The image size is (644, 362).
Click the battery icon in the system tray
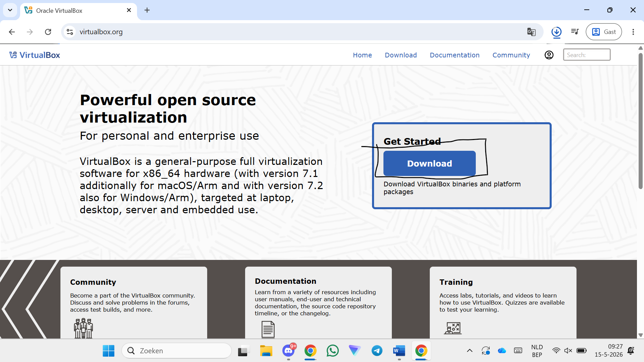581,351
